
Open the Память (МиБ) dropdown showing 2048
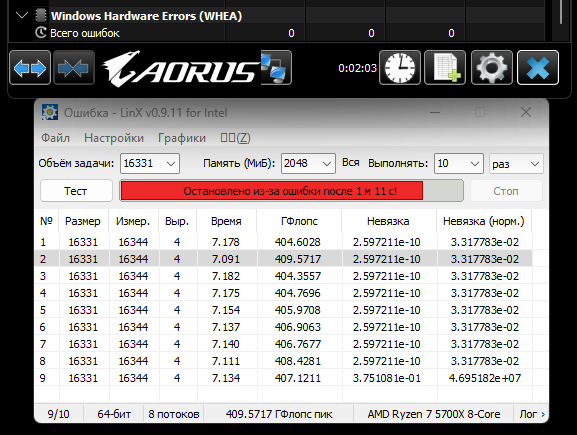click(308, 163)
